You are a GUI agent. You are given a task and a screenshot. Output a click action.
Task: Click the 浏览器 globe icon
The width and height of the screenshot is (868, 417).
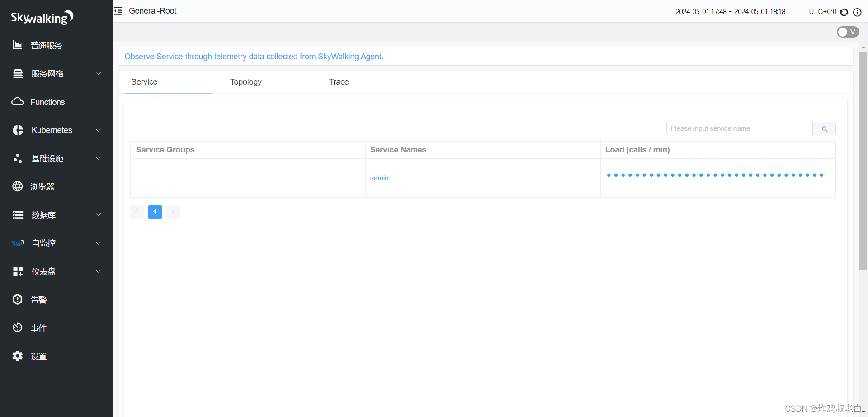coord(18,186)
